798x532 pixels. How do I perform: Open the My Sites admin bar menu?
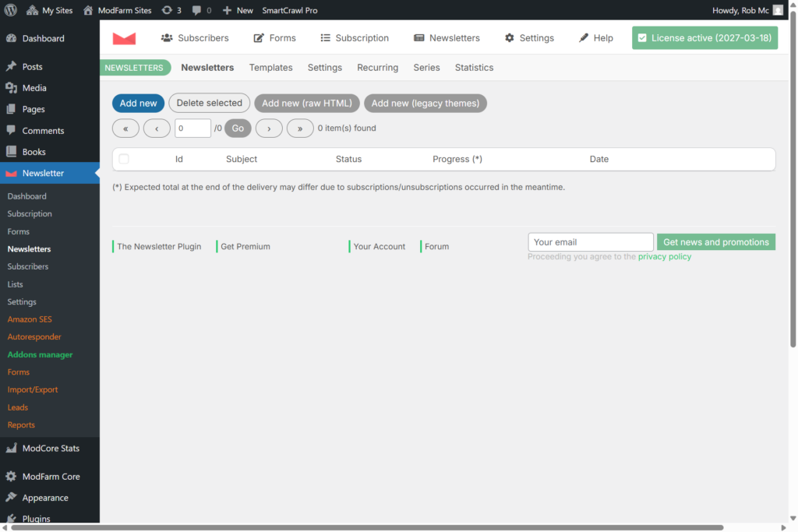coord(51,10)
